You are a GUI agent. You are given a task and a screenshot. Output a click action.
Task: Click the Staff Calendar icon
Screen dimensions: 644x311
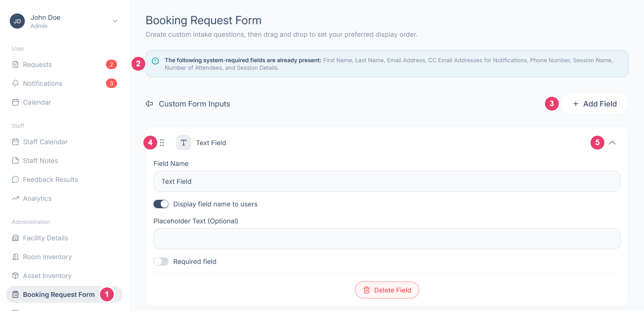coord(15,142)
